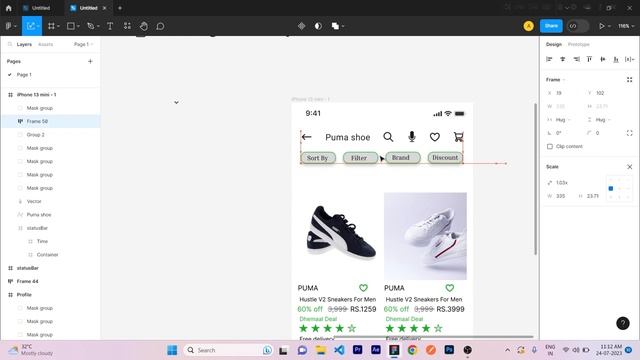Click the Share button
This screenshot has height=360, width=640.
551,26
